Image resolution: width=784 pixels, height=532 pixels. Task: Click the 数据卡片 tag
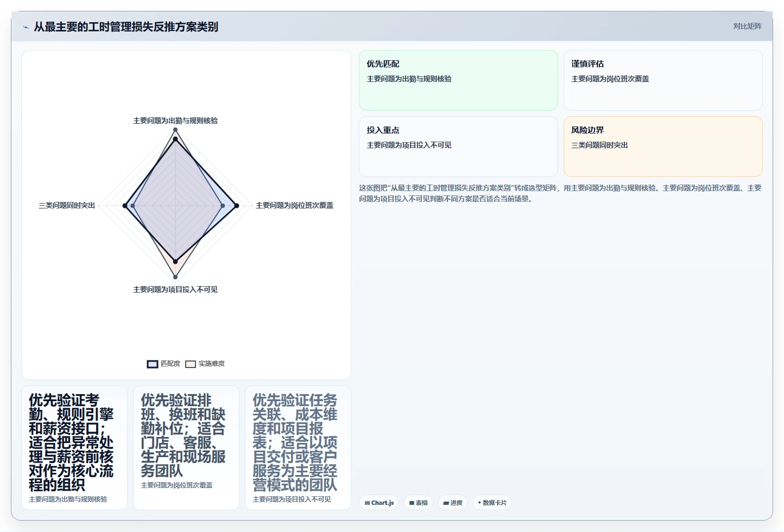[492, 503]
